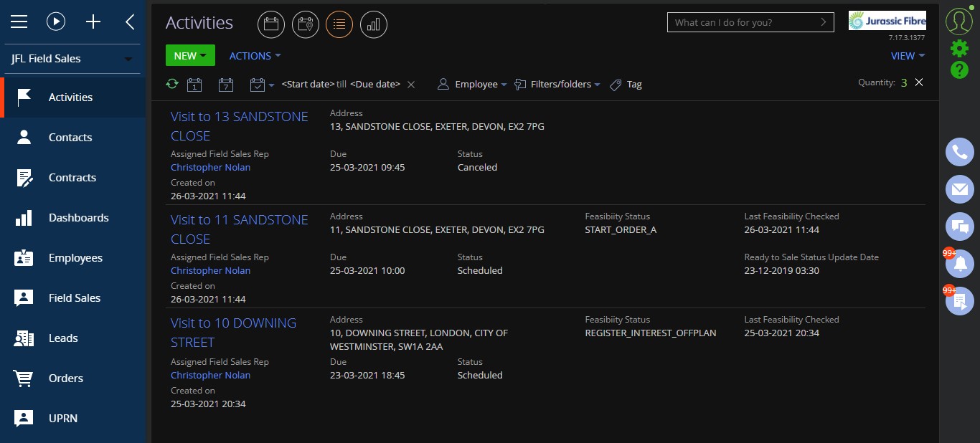Select the list view icon
The width and height of the screenshot is (980, 443).
(x=339, y=24)
